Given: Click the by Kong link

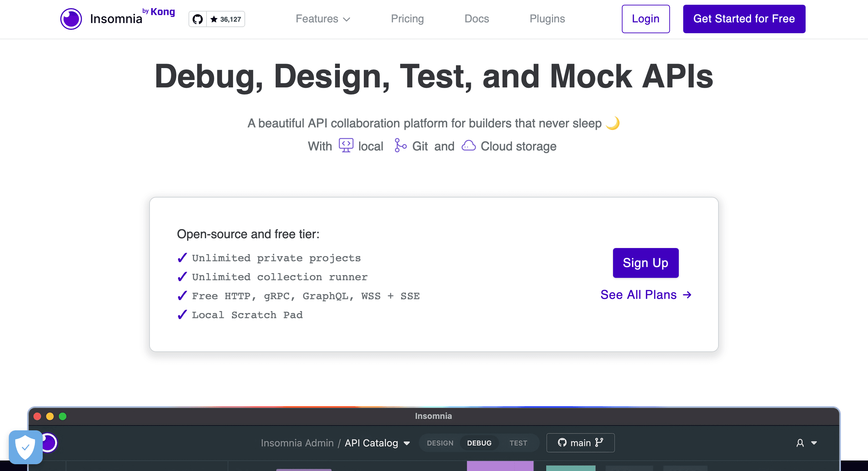Looking at the screenshot, I should pos(159,12).
